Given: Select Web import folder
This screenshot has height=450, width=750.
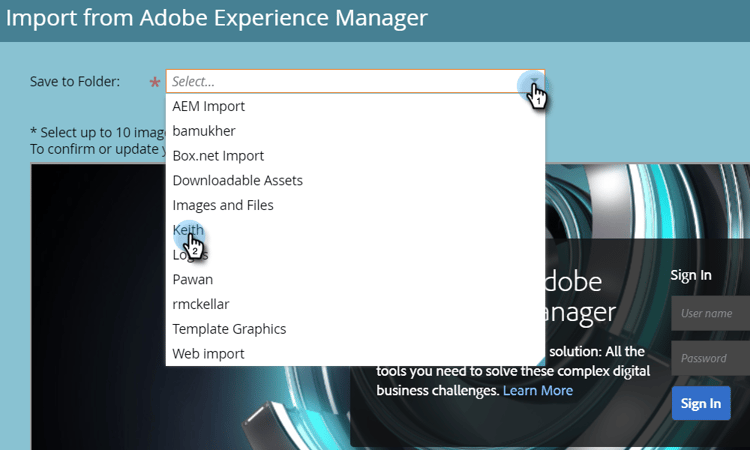Looking at the screenshot, I should click(355, 354).
